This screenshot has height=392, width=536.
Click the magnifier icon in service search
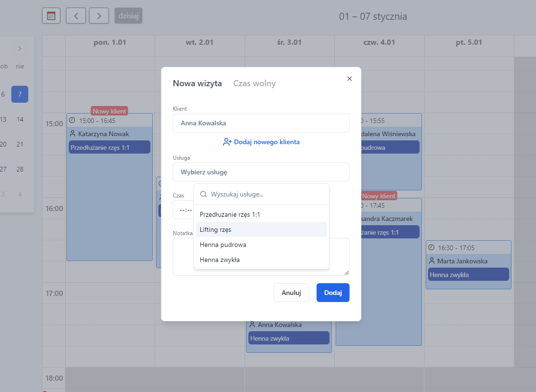[x=203, y=194]
